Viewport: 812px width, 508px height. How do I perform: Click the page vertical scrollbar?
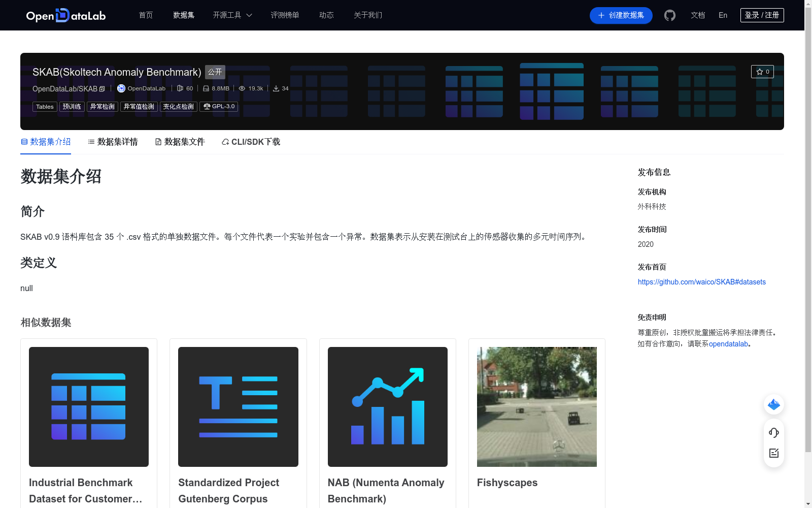808,230
